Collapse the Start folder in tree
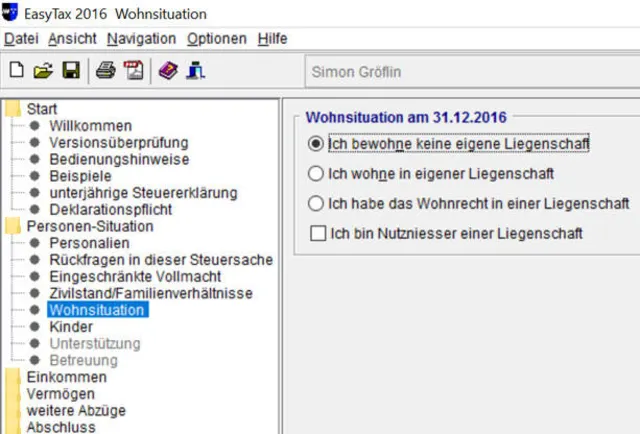This screenshot has width=640, height=434. tap(13, 109)
